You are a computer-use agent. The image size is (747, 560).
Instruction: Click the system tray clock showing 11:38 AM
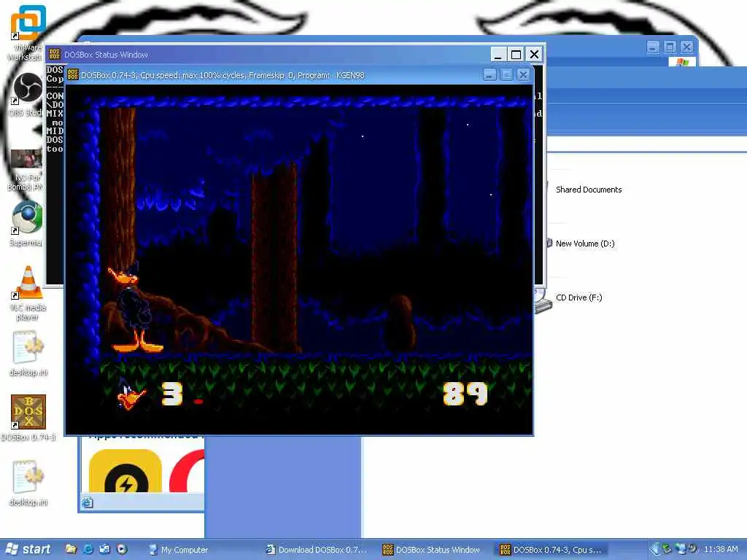(x=720, y=550)
